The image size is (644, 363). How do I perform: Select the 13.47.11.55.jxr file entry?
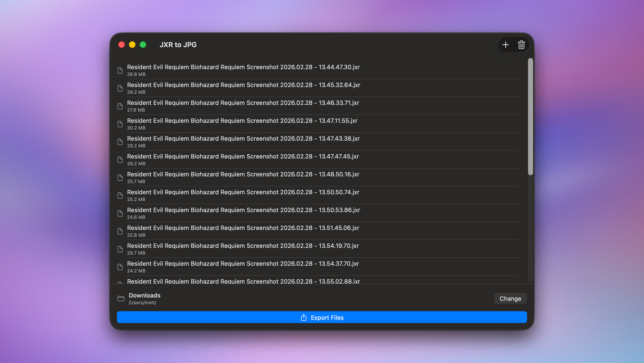pos(242,124)
